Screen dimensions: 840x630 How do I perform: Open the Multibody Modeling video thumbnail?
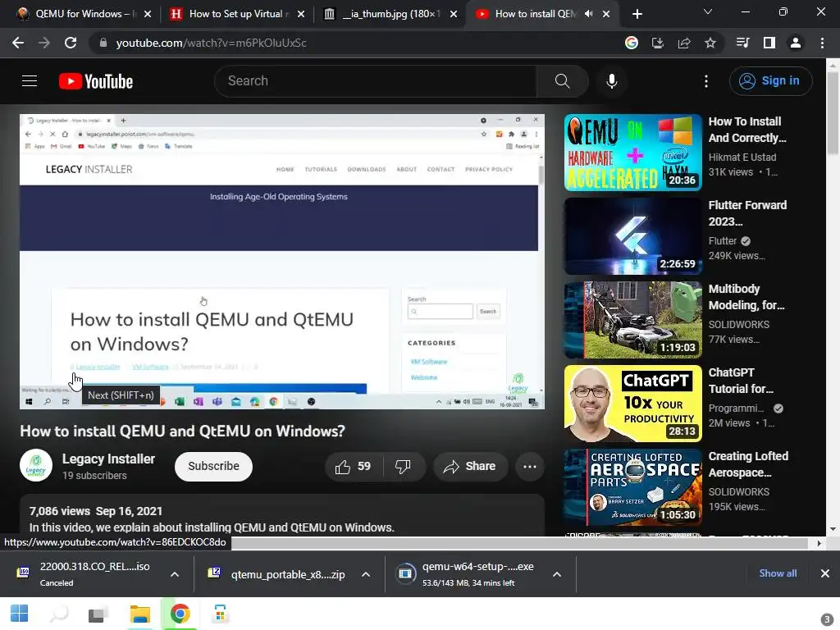click(x=632, y=320)
